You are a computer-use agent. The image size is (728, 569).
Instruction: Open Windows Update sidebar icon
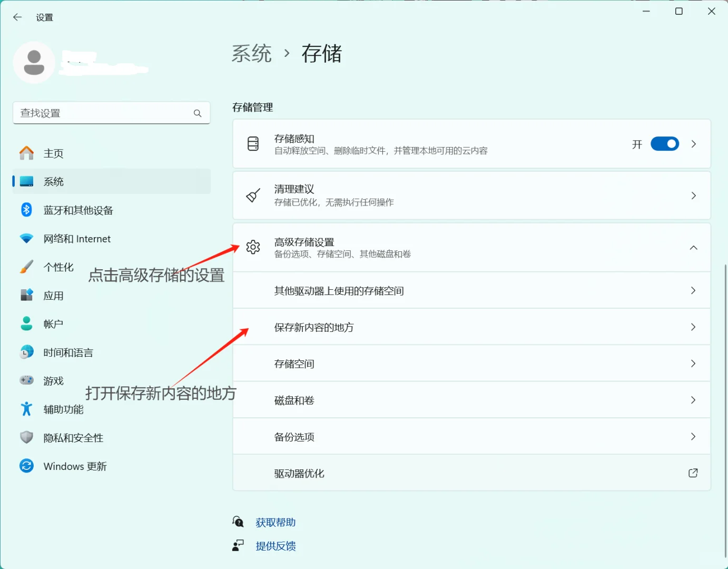(26, 466)
